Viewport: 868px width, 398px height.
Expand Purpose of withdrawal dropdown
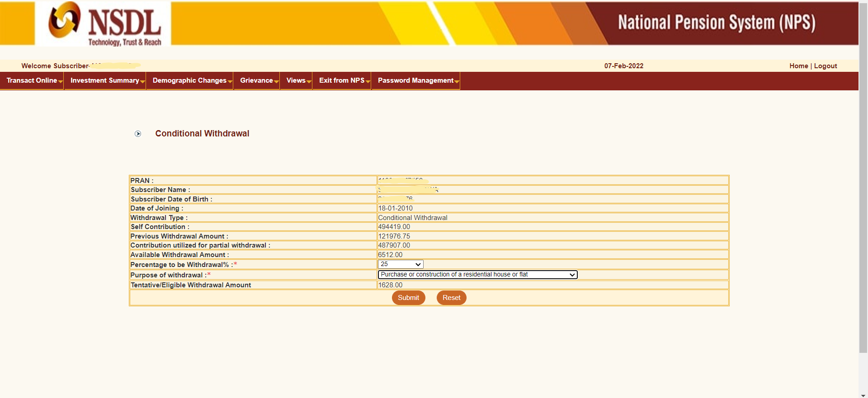(477, 275)
